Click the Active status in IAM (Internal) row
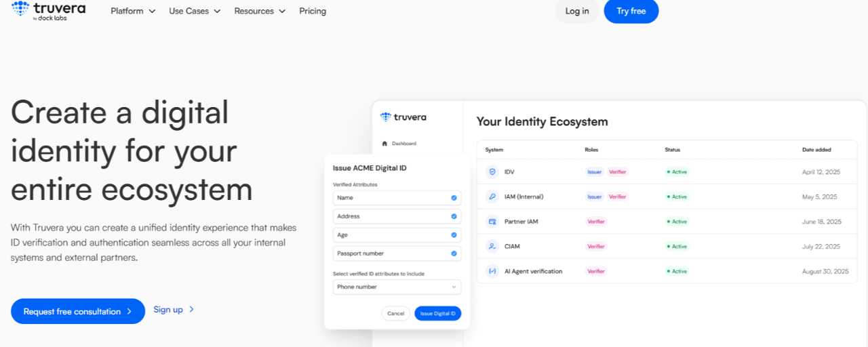This screenshot has height=347, width=868. click(677, 197)
